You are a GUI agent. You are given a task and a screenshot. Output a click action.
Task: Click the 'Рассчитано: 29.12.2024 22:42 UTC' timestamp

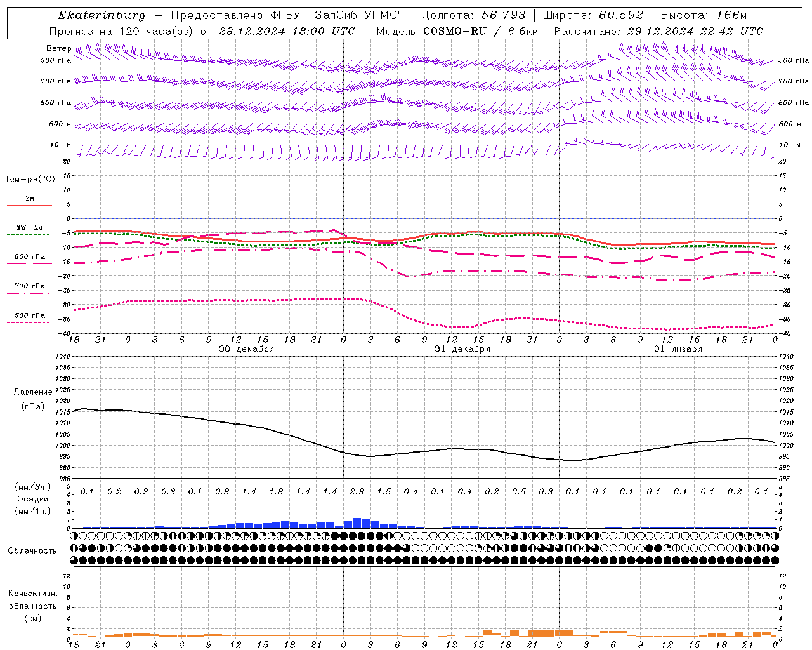[658, 31]
